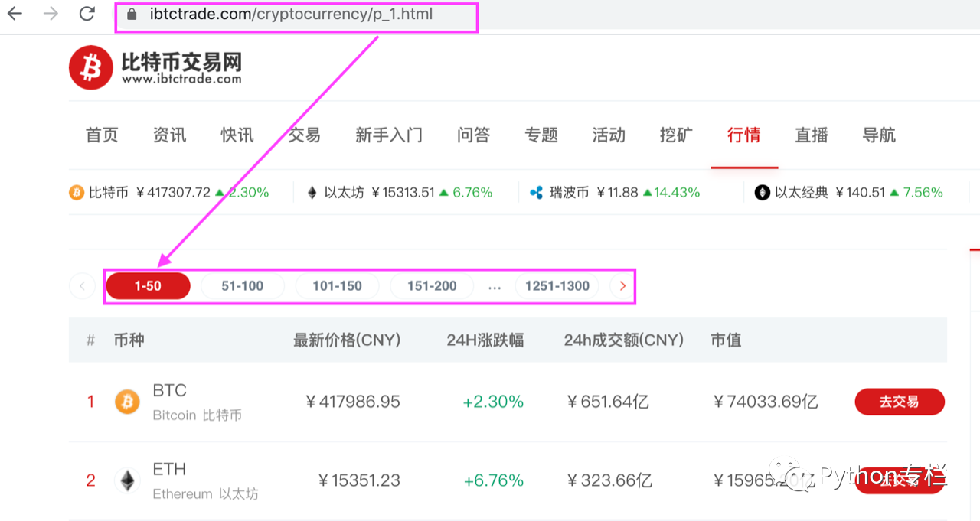The height and width of the screenshot is (521, 980).
Task: Click the previous pagination arrow
Action: [x=82, y=286]
